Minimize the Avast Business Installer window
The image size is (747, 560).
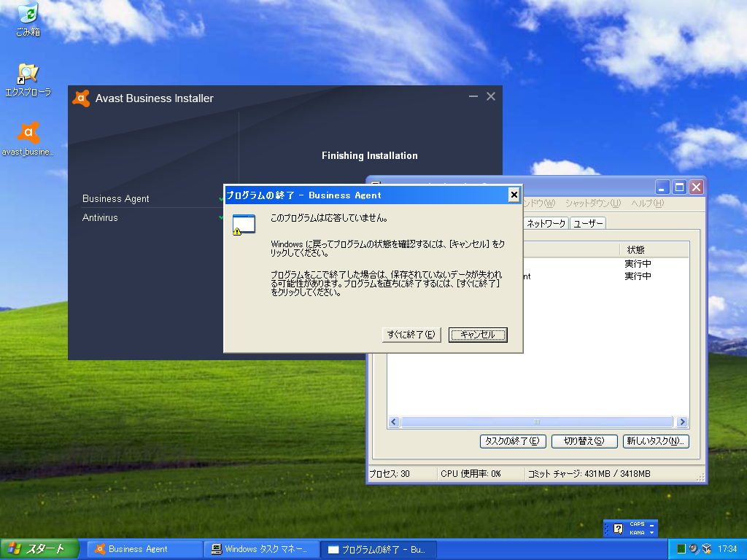point(473,97)
